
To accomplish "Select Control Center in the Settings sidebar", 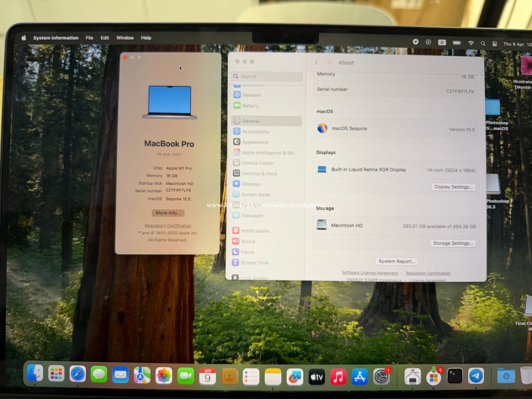I will [266, 163].
